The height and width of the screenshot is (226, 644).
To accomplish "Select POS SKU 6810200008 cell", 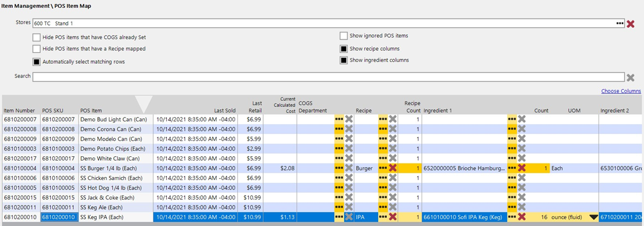I will [59, 129].
